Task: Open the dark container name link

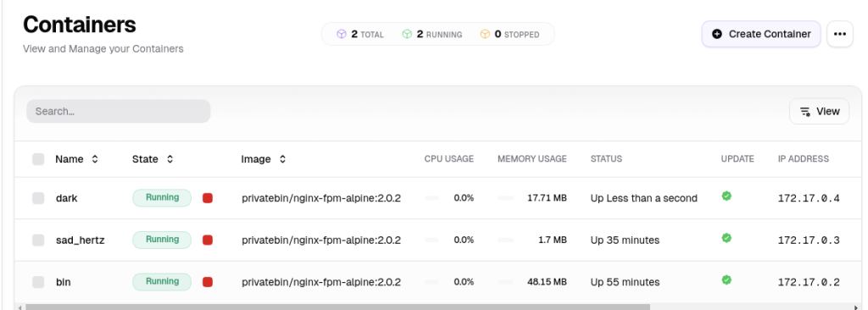Action: (66, 198)
